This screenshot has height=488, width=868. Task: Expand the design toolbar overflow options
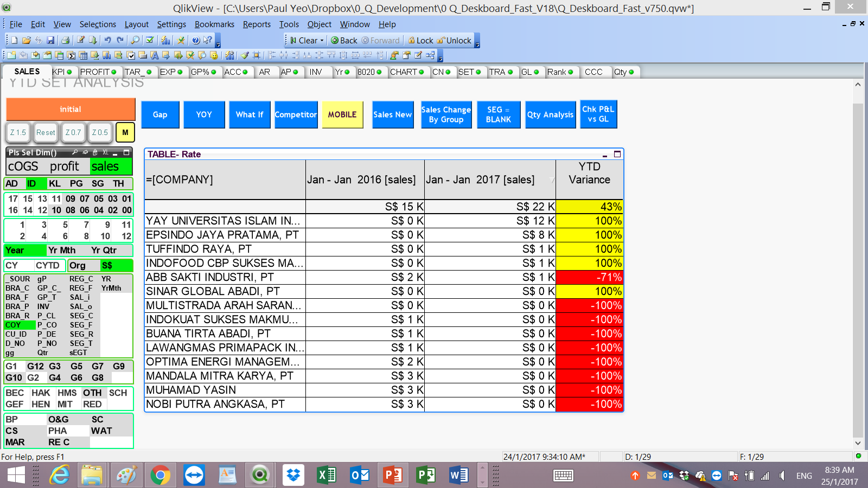coord(441,55)
